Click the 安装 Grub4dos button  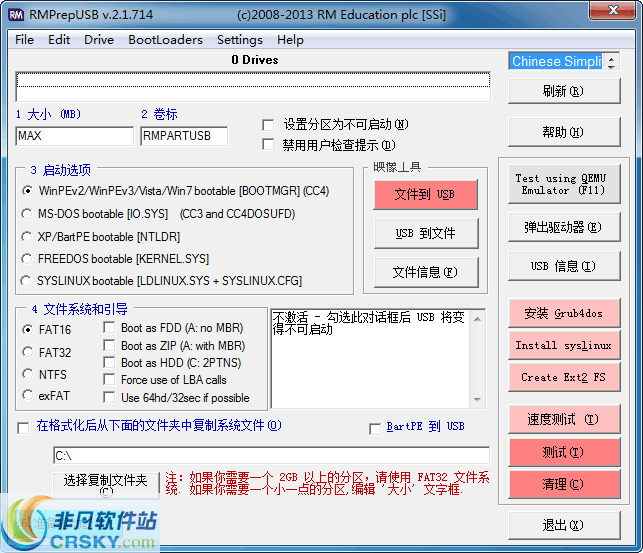tap(564, 314)
